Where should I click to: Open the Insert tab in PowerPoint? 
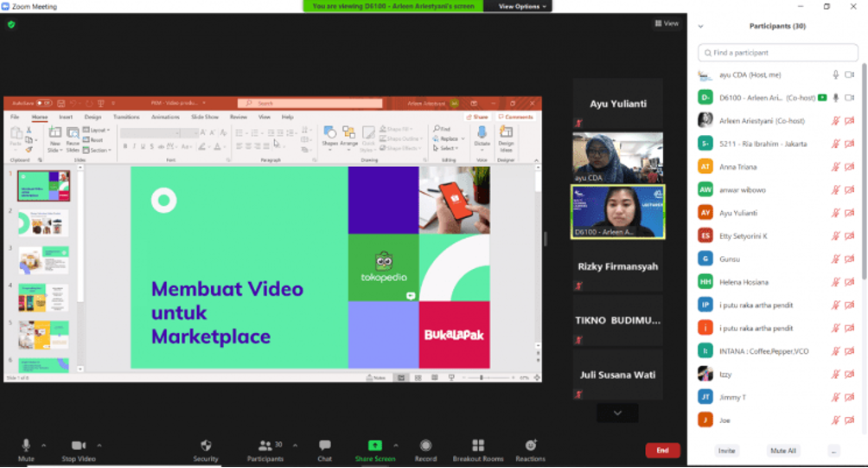tap(66, 117)
